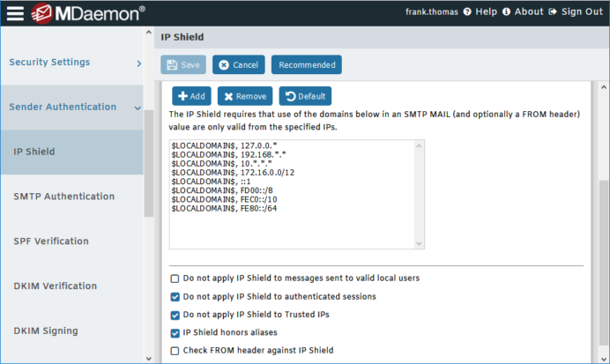610x364 pixels.
Task: Uncheck 'Do not apply IP Shield to Trusted IPs'
Action: click(x=175, y=315)
